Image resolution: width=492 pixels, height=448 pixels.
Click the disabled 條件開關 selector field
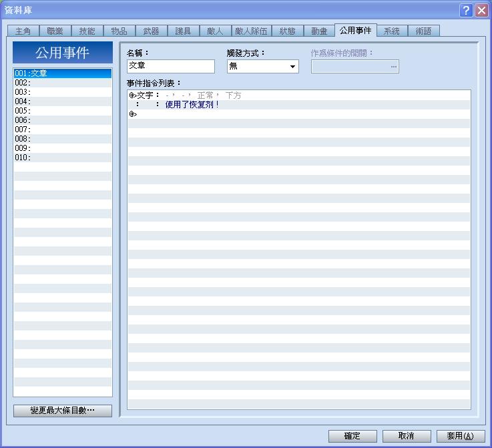pyautogui.click(x=355, y=66)
